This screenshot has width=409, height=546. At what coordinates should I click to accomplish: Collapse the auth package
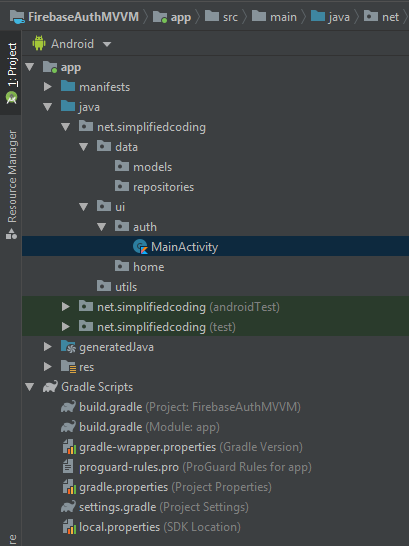point(102,227)
